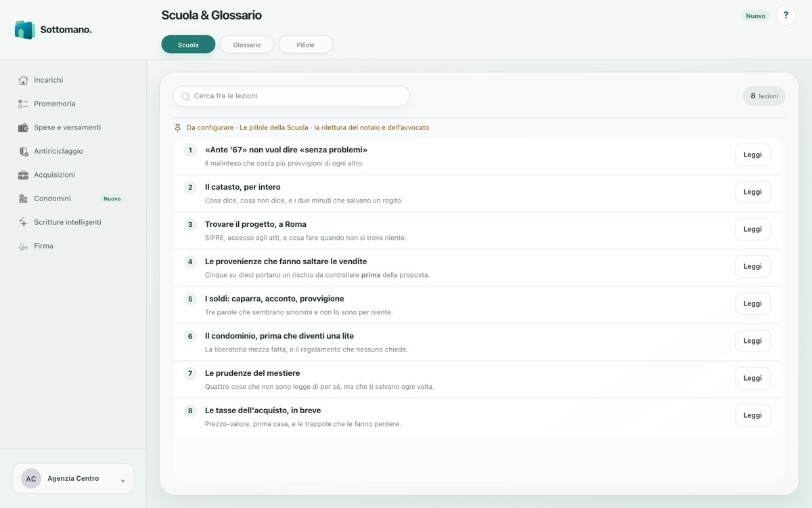
Task: Switch to the Glossario tab
Action: point(247,45)
